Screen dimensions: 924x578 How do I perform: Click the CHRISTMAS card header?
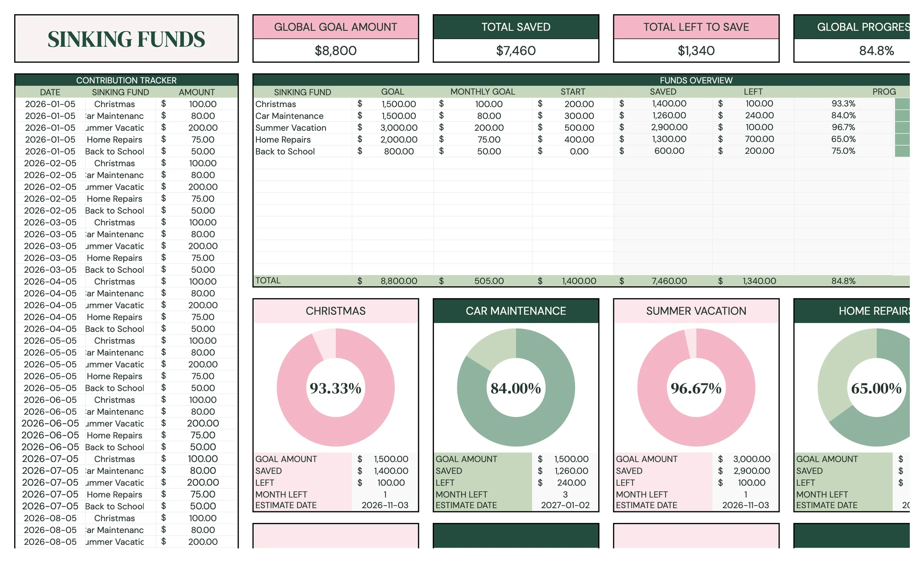point(335,311)
